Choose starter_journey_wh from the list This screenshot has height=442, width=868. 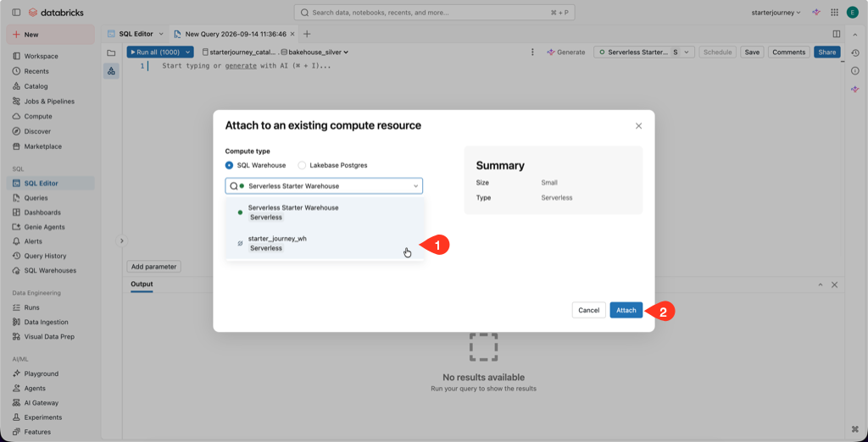(325, 243)
